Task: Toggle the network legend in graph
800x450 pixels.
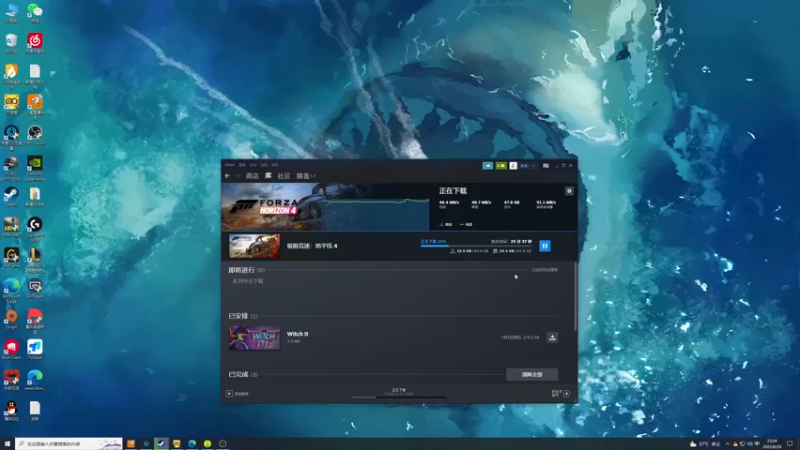Action: (x=446, y=224)
